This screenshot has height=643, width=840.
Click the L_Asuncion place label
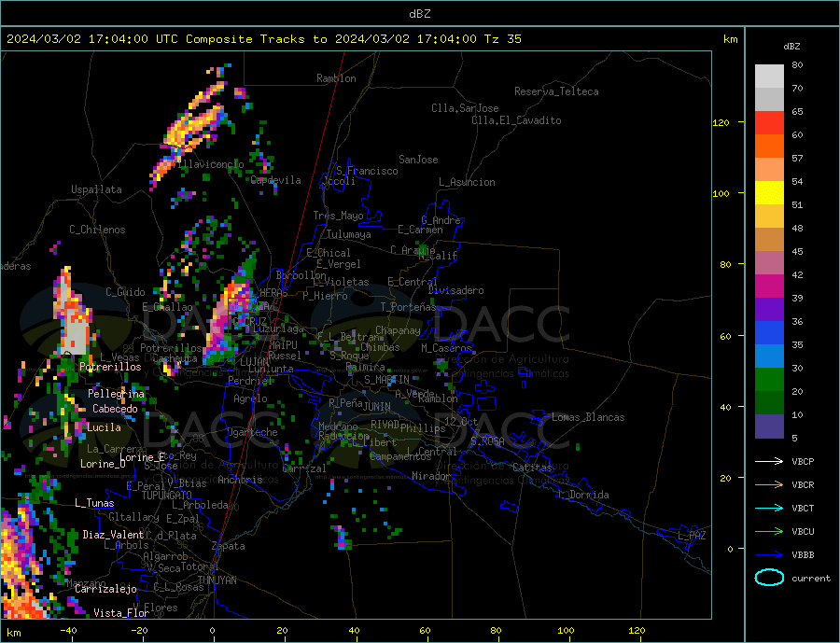[x=467, y=182]
